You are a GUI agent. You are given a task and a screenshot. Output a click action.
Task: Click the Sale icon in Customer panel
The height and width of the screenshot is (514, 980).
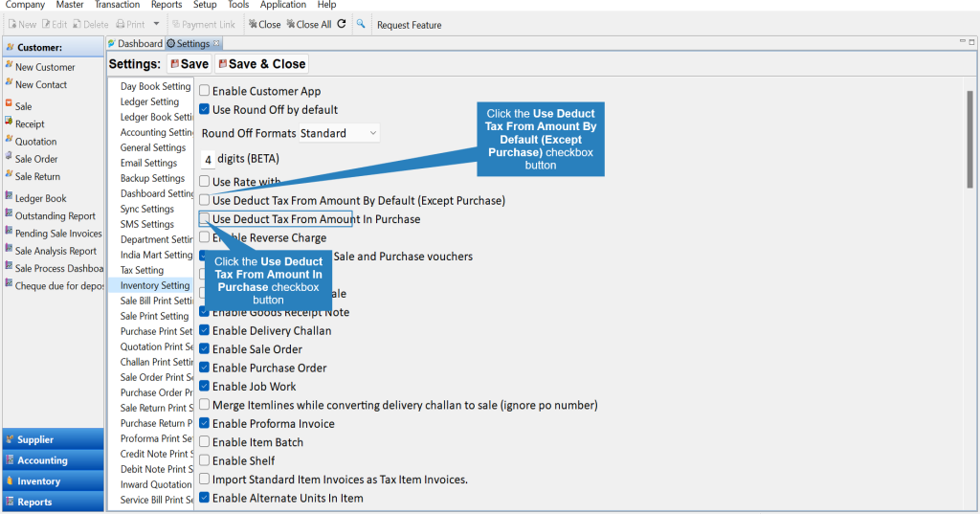[9, 104]
